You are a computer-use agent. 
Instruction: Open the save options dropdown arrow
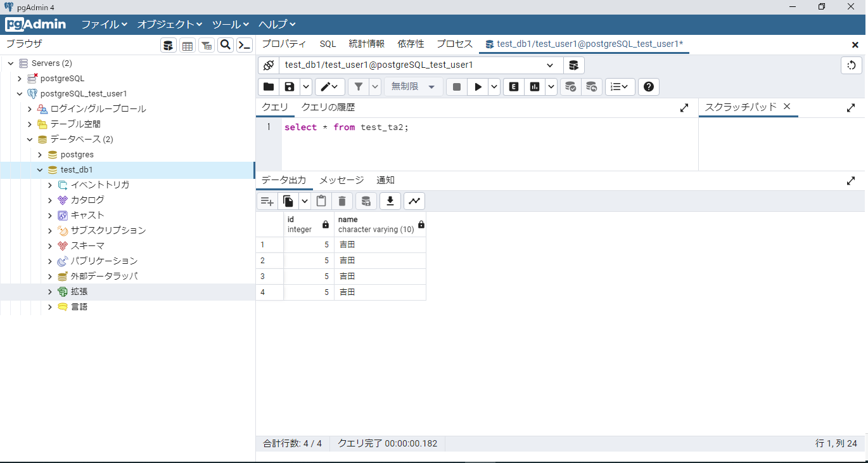(306, 87)
